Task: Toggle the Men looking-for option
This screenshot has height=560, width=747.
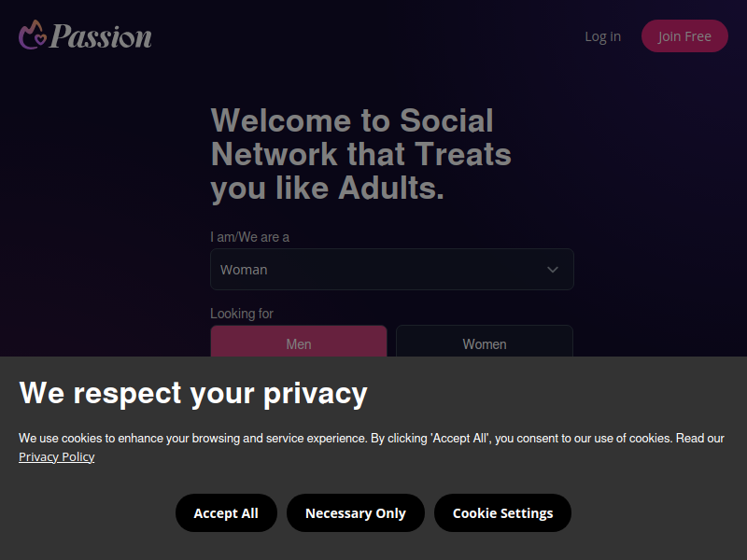Action: point(299,341)
